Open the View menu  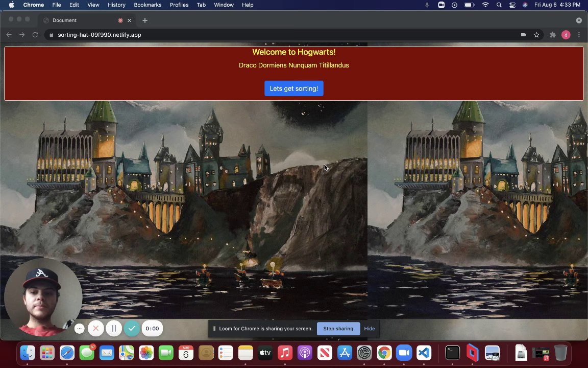pyautogui.click(x=93, y=5)
